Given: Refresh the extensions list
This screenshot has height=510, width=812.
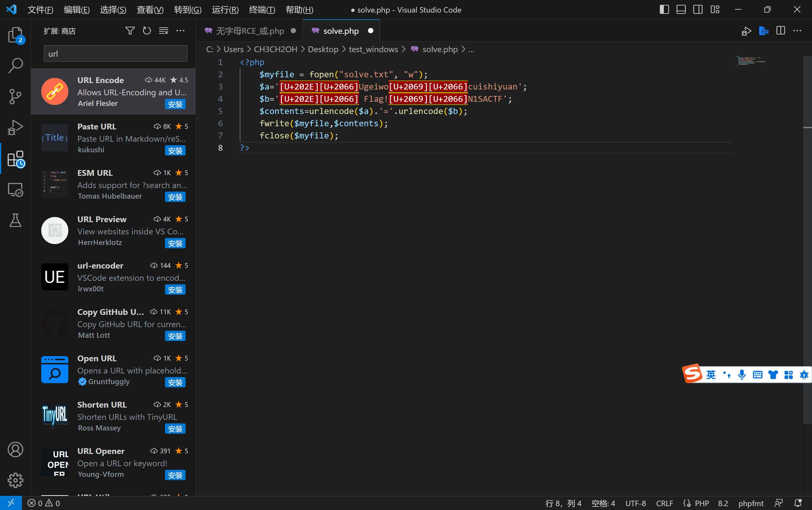Looking at the screenshot, I should 147,31.
